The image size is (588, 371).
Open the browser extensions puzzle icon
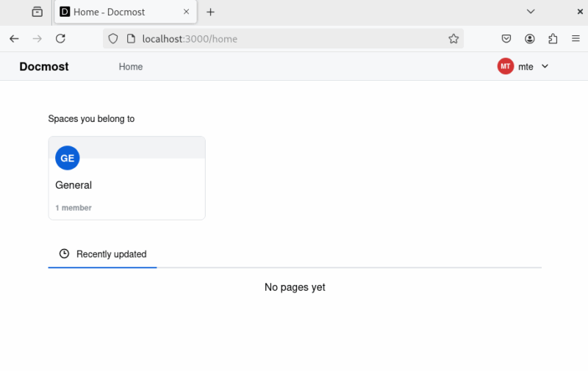point(553,39)
